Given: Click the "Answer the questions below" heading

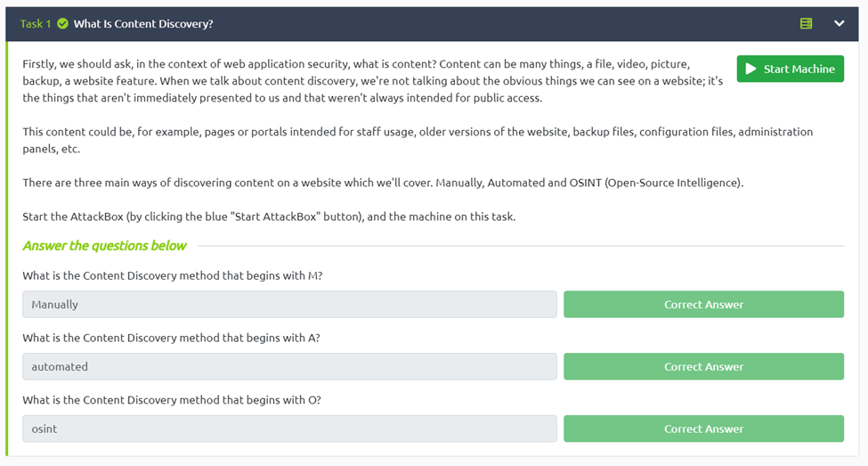Looking at the screenshot, I should (x=105, y=245).
